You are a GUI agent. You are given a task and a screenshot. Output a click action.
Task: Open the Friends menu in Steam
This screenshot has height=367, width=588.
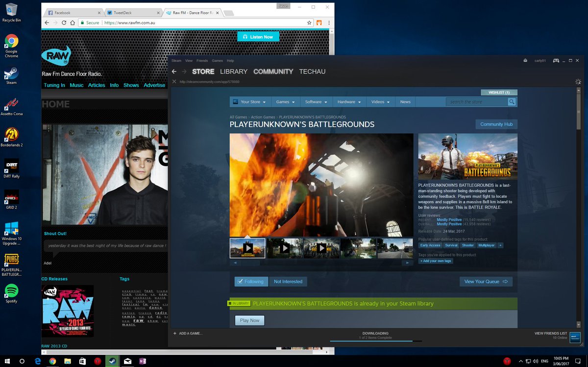202,61
